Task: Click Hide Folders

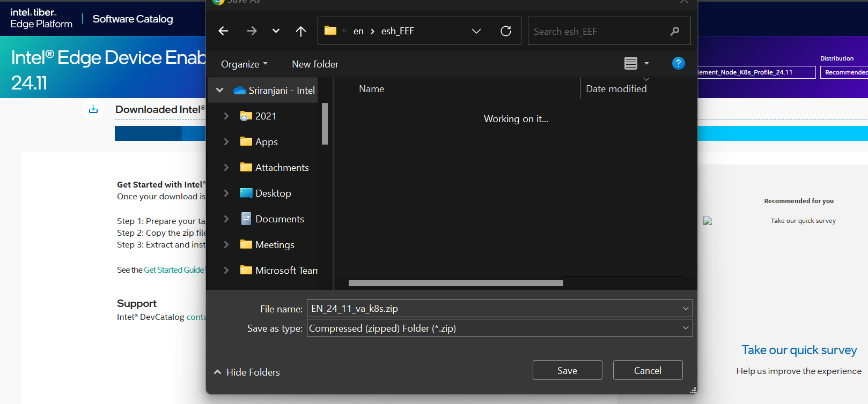Action: click(247, 372)
